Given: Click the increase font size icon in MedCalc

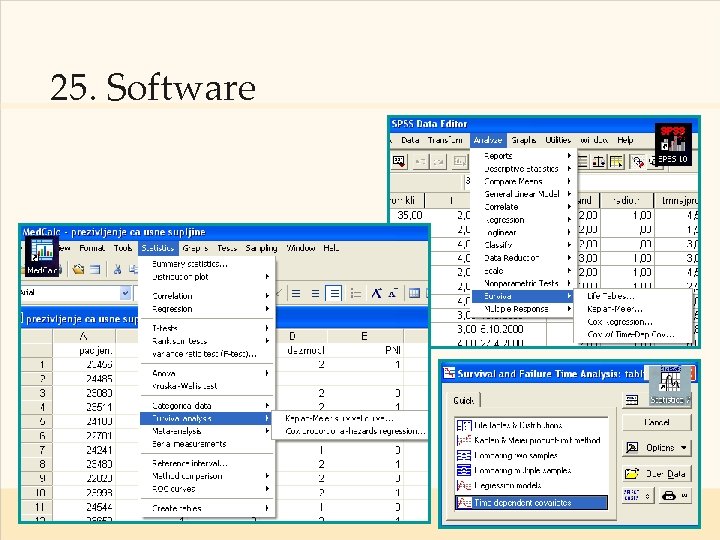Looking at the screenshot, I should point(377,293).
